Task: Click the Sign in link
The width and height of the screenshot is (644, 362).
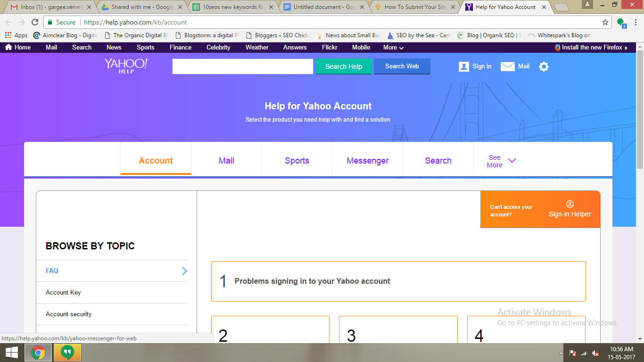Action: pyautogui.click(x=482, y=66)
